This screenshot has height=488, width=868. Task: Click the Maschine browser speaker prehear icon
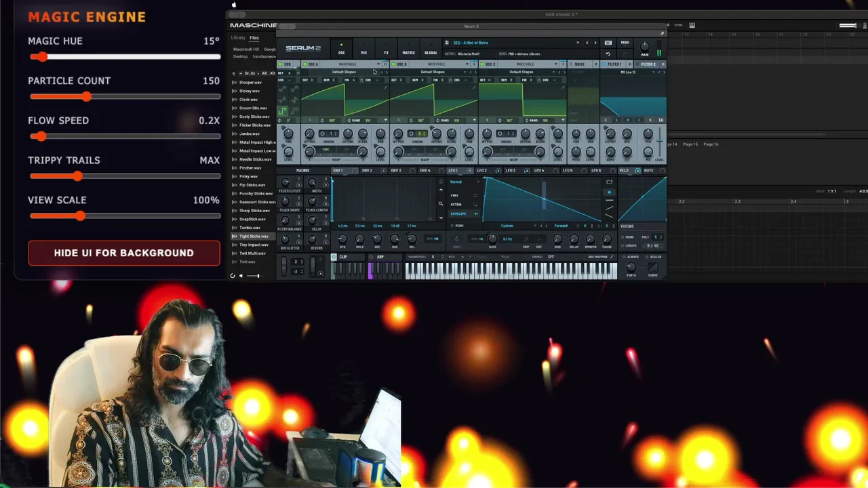click(241, 276)
